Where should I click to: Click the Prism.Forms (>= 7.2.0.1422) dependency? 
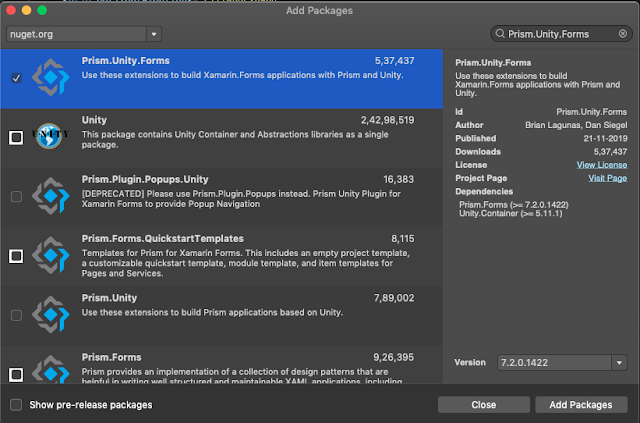513,205
